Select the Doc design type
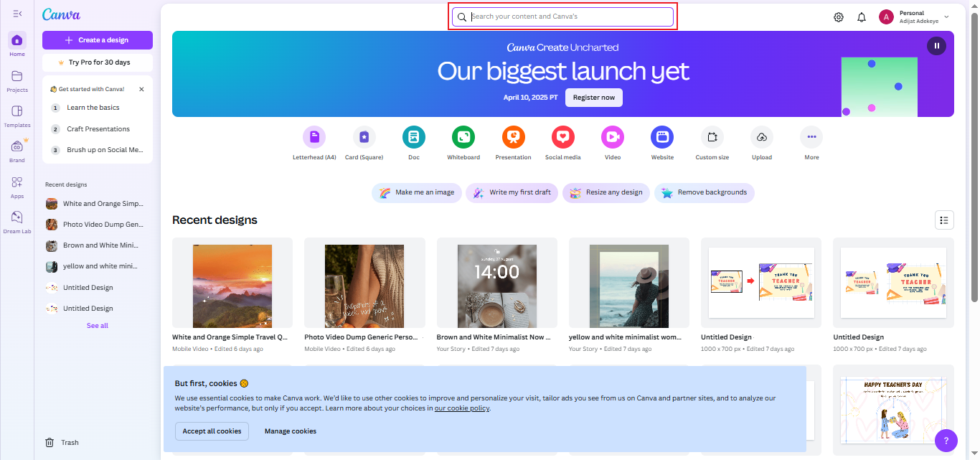 coord(414,144)
